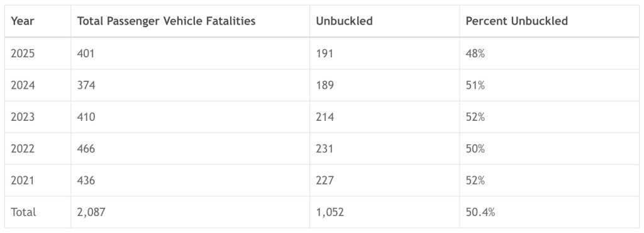Click the 231 unbuckled value
644x233 pixels.
[325, 149]
